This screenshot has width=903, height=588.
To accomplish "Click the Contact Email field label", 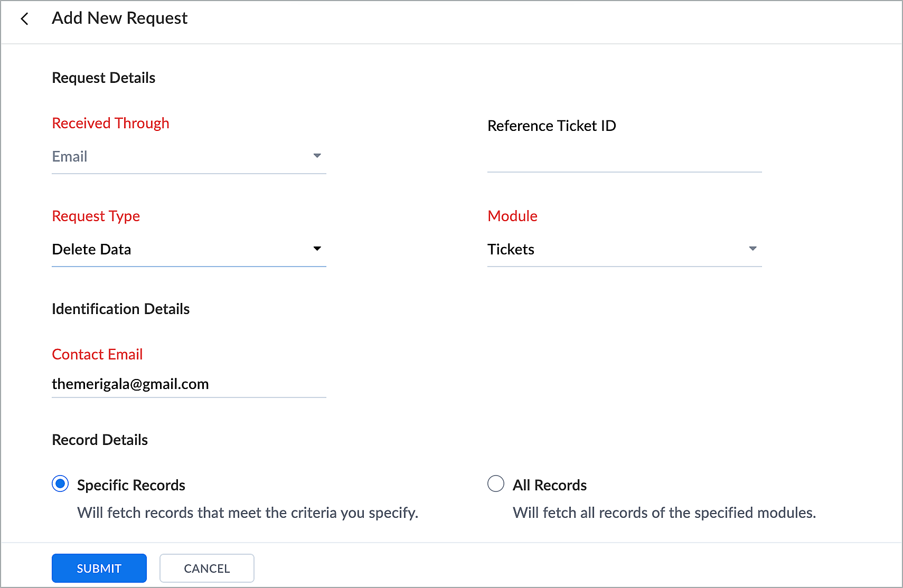I will (97, 354).
